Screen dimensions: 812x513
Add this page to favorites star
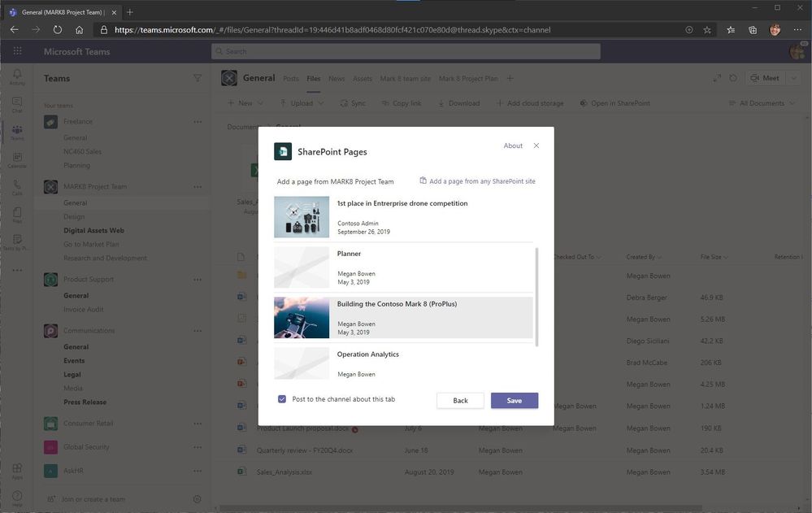coord(707,30)
